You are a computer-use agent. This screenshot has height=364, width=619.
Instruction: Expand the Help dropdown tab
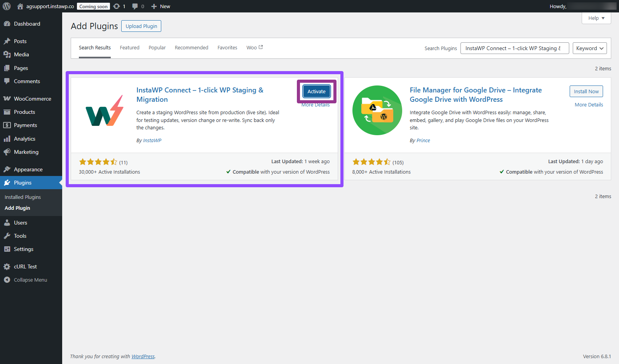pos(596,18)
